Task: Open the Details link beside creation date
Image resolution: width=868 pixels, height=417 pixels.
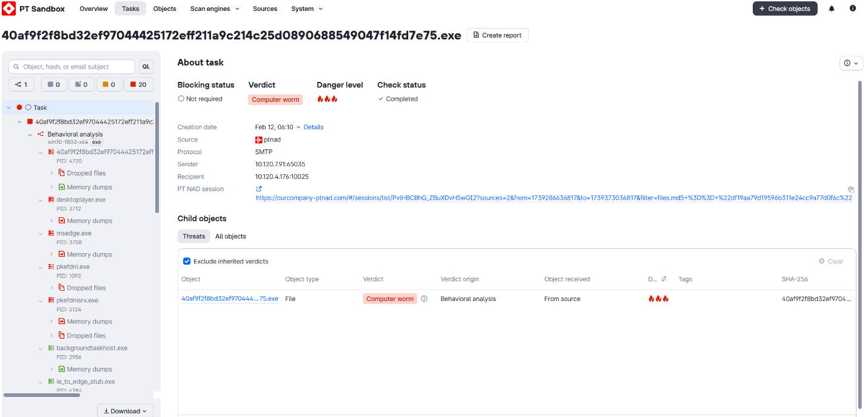Action: [x=314, y=127]
